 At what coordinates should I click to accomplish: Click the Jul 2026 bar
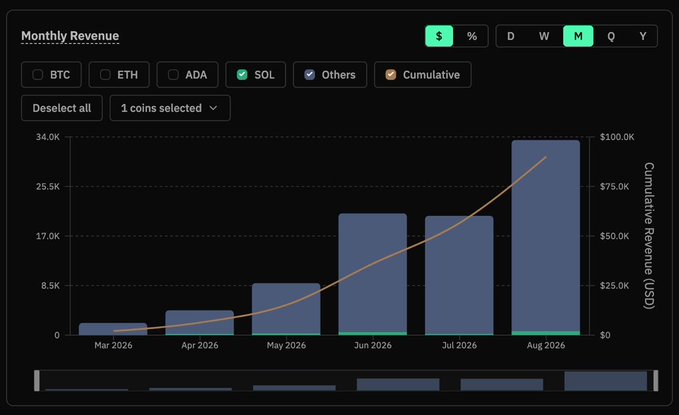coord(459,275)
